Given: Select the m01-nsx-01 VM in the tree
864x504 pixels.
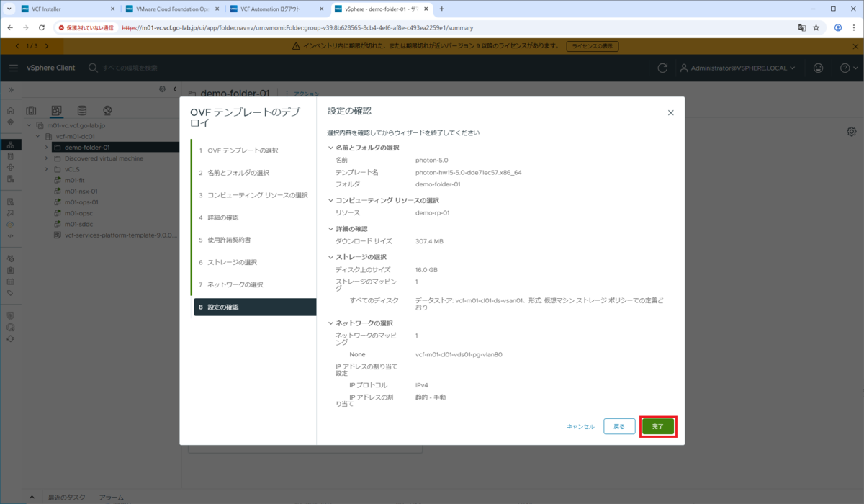Looking at the screenshot, I should (x=81, y=192).
